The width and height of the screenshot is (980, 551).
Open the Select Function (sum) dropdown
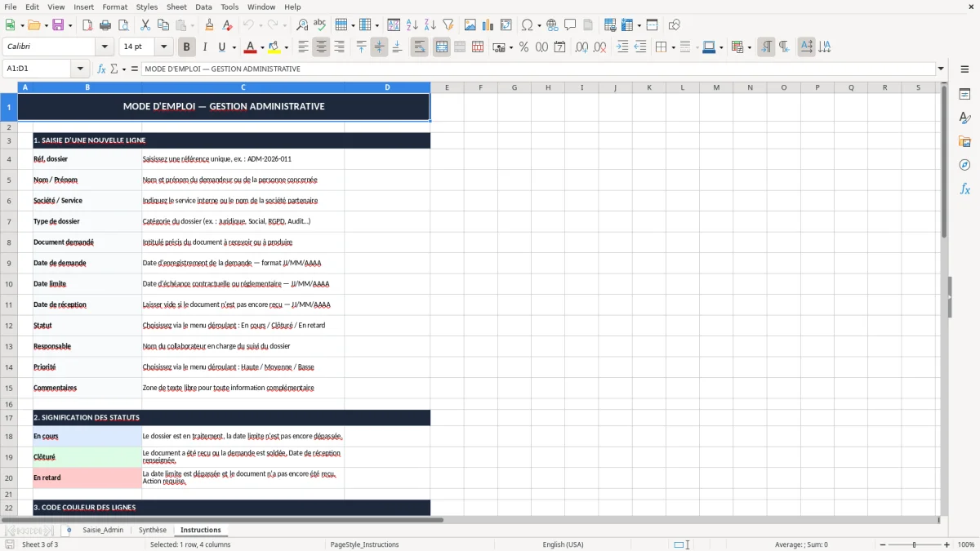(x=124, y=69)
